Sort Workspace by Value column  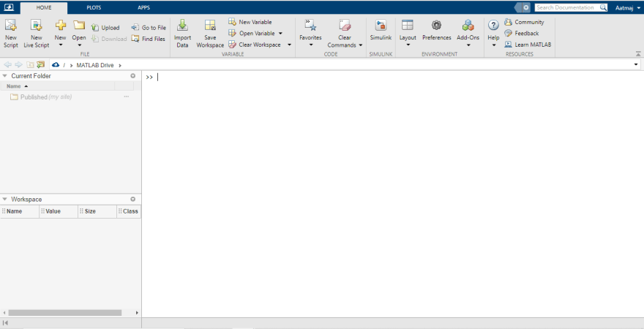pos(59,211)
